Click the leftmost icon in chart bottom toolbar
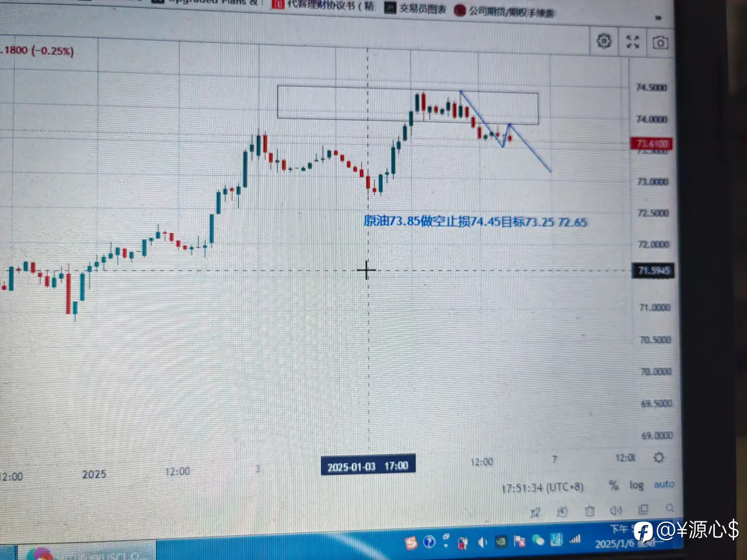 [x=535, y=513]
